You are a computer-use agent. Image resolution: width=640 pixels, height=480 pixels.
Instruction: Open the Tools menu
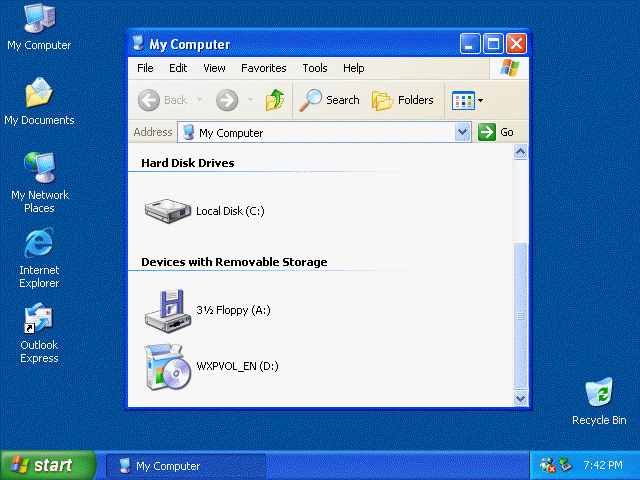pos(315,68)
